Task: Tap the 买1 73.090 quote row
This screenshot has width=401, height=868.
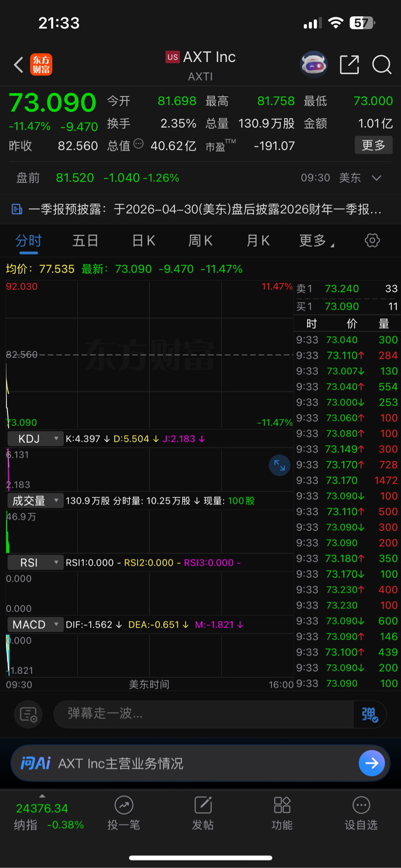Action: click(x=347, y=307)
